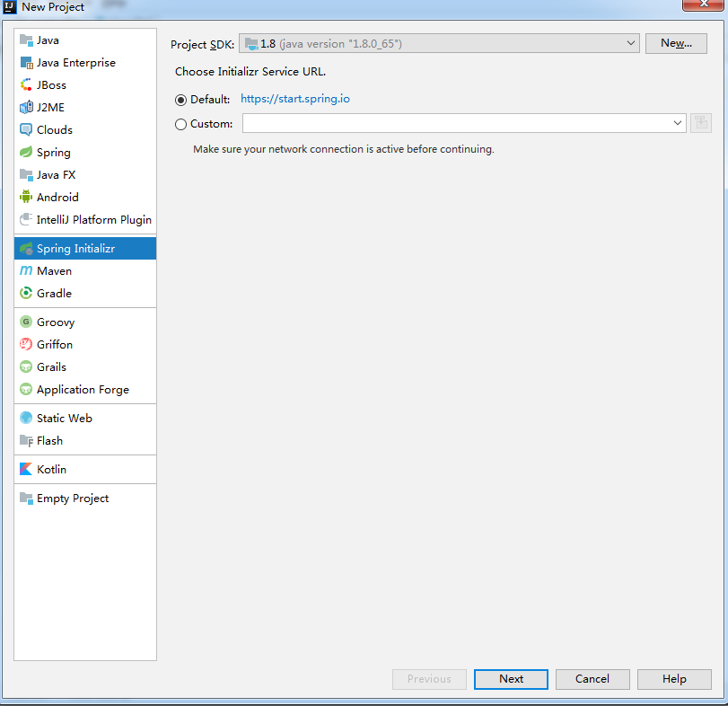Click the network connection notice text
This screenshot has height=706, width=728.
(344, 149)
